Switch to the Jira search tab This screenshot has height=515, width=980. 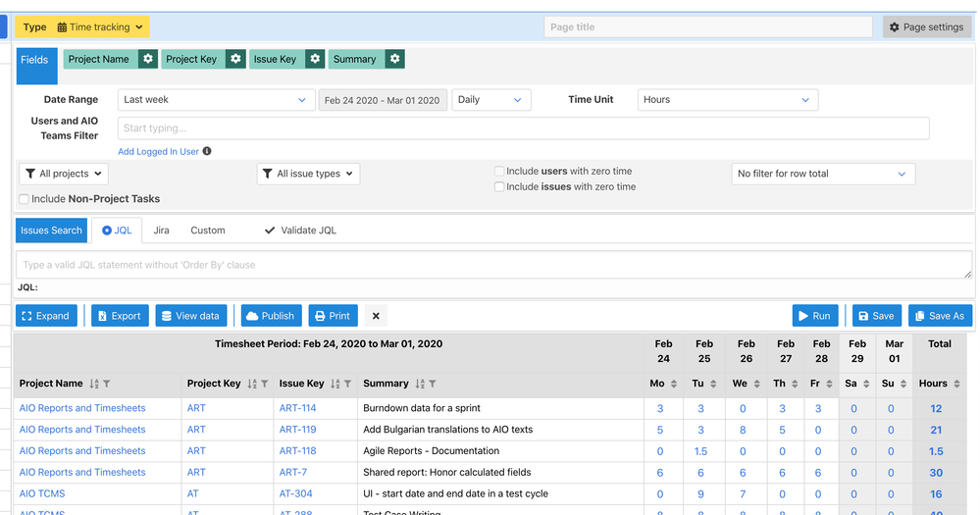point(161,231)
